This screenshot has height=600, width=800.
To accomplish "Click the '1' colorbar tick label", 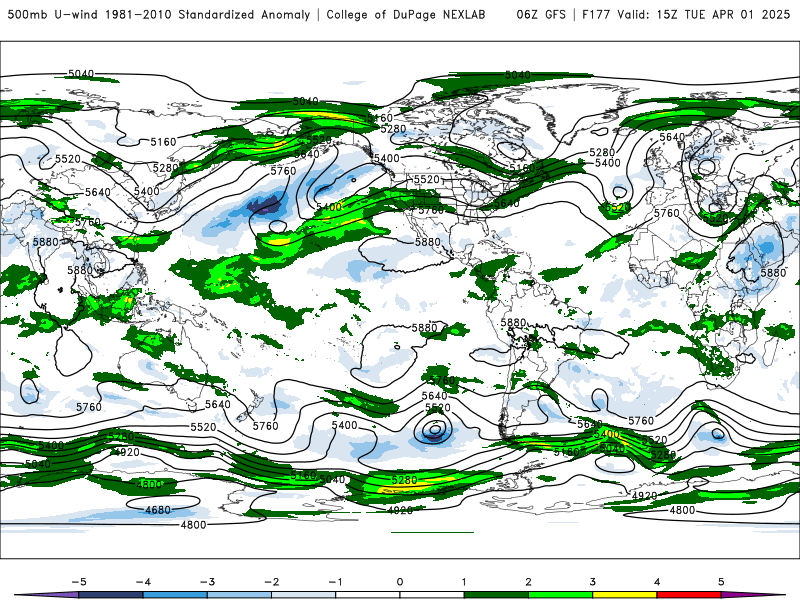I will coord(464,582).
